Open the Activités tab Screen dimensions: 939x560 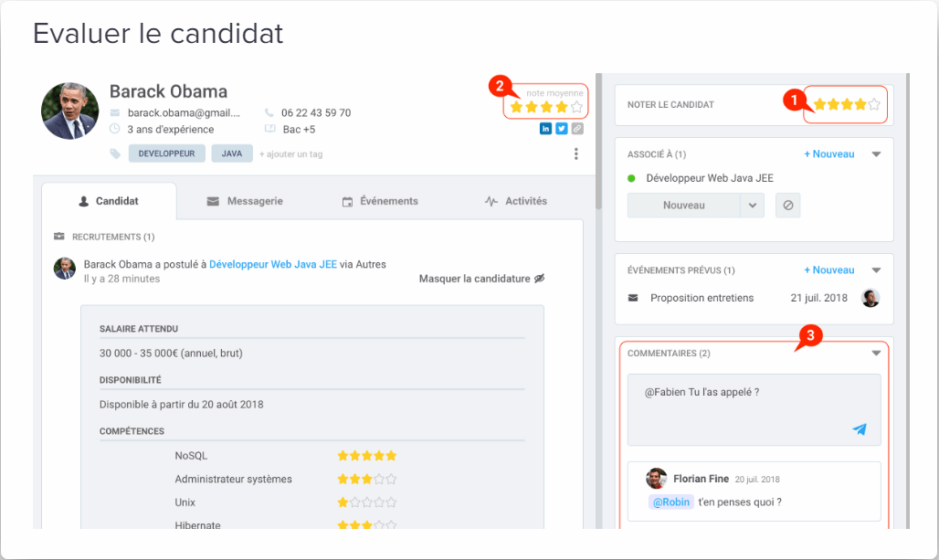525,200
